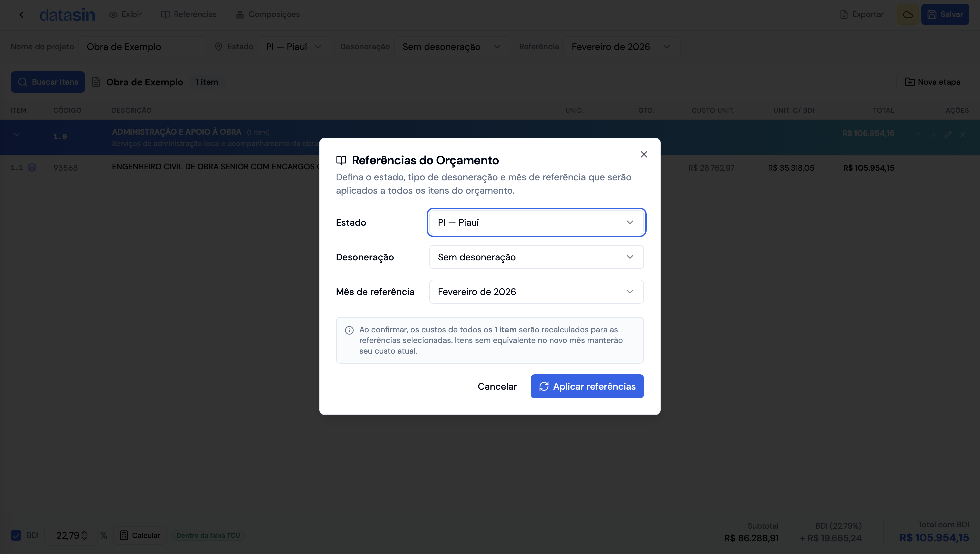Click the ADMINISTRAÇÃO E APOIO À OBRA stage title
This screenshot has height=554, width=980.
tap(177, 132)
